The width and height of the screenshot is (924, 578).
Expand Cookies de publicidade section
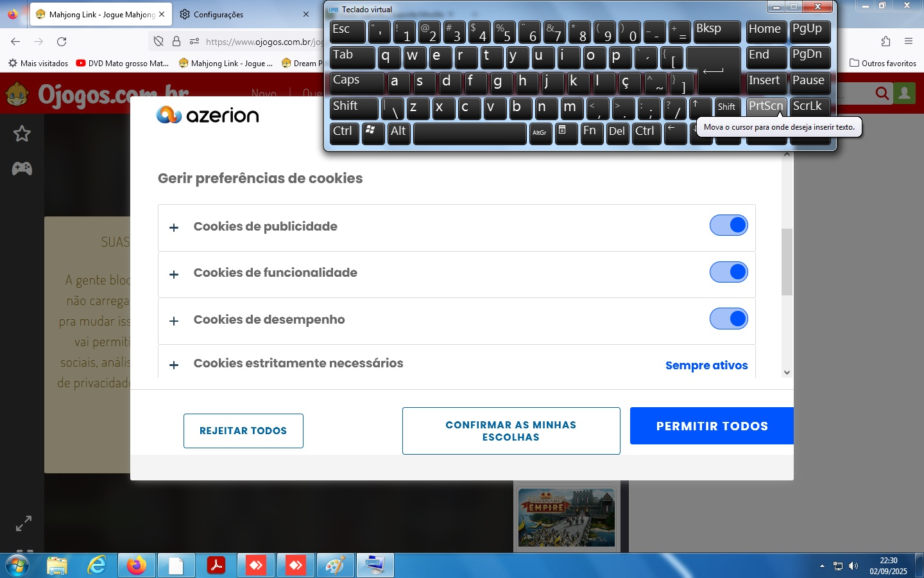pyautogui.click(x=174, y=227)
